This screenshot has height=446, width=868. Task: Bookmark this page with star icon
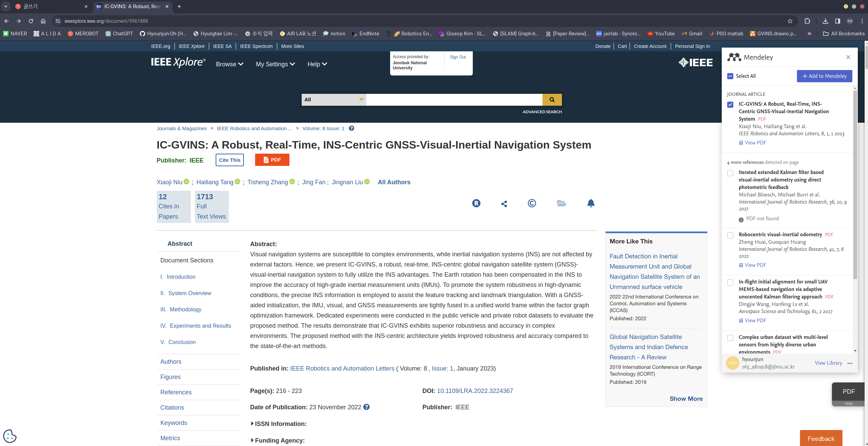point(790,21)
